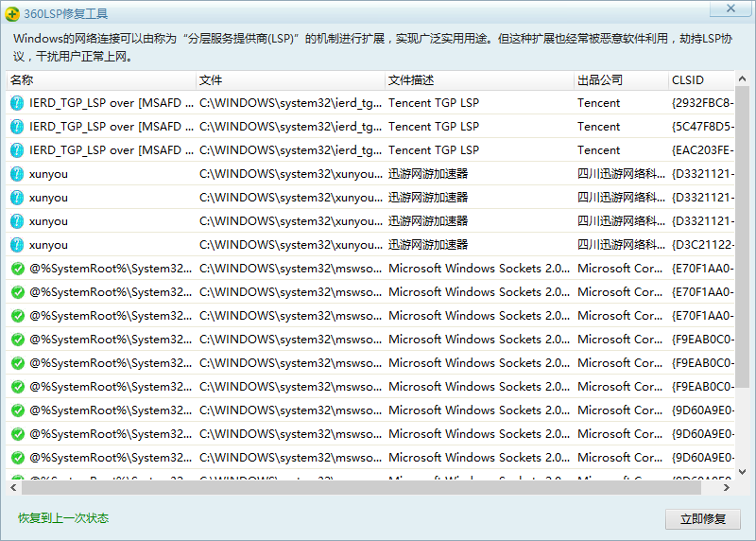Screen dimensions: 756x541
Task: Click the vertical scrollbar down arrow
Action: pos(742,472)
